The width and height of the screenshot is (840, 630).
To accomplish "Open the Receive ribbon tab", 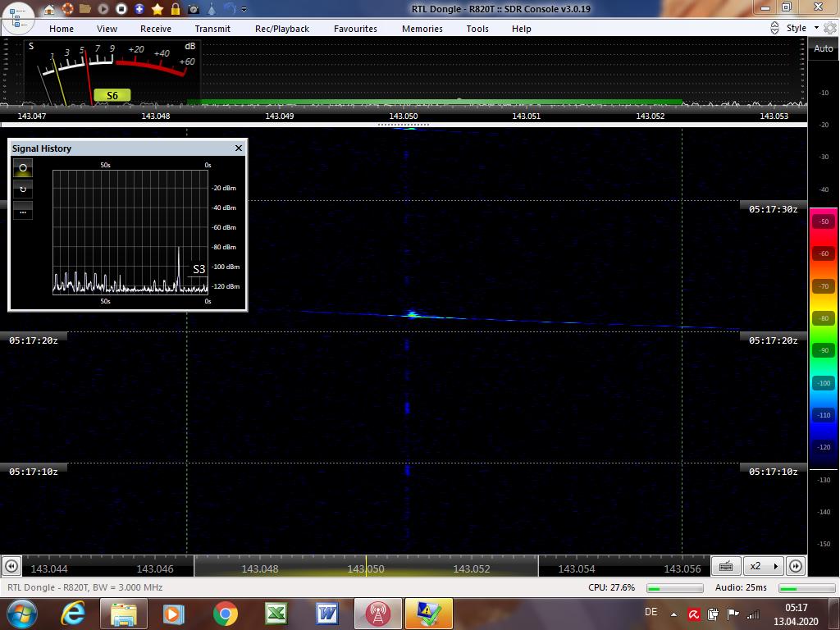I will 156,29.
